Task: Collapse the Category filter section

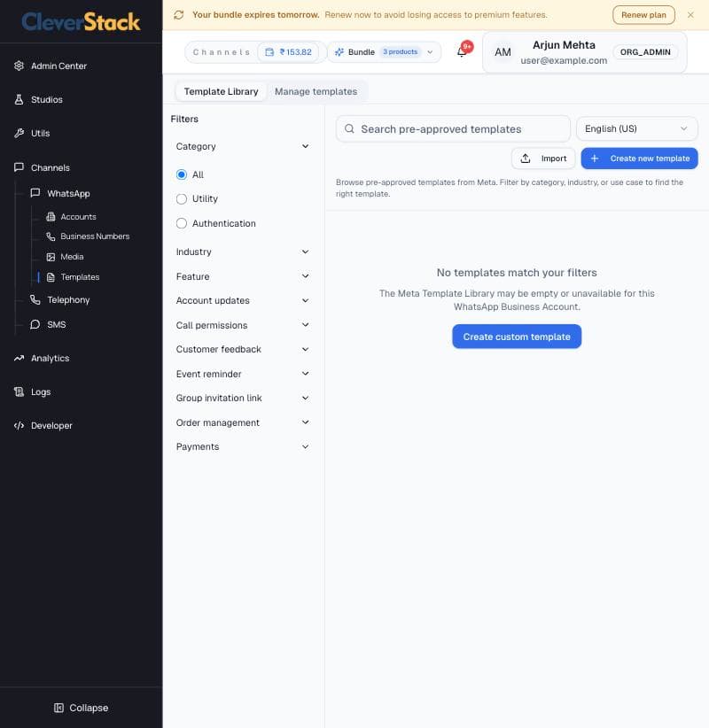Action: coord(242,146)
